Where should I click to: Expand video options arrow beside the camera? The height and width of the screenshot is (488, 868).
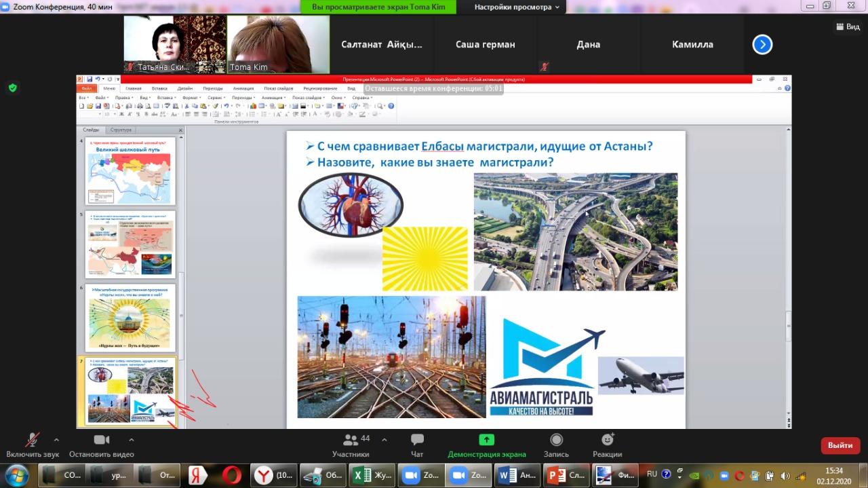pos(131,439)
